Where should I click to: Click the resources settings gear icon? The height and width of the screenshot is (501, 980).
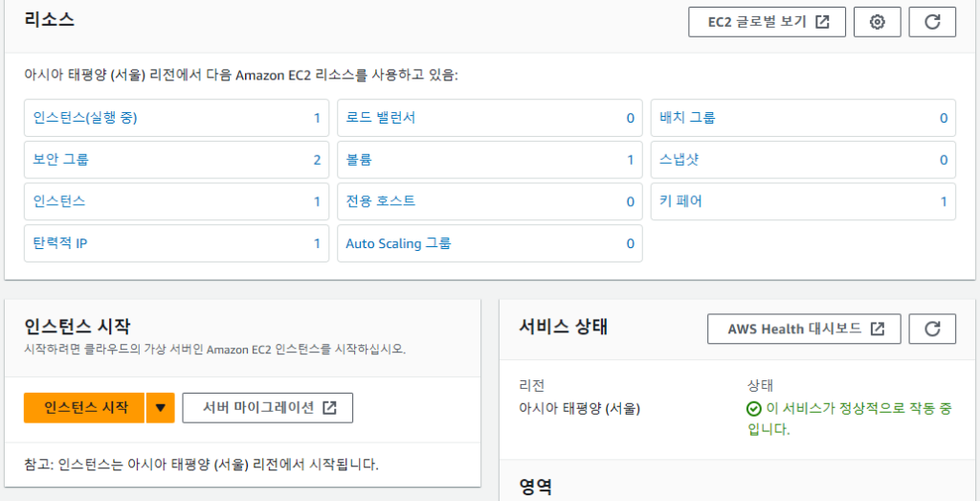(x=877, y=21)
